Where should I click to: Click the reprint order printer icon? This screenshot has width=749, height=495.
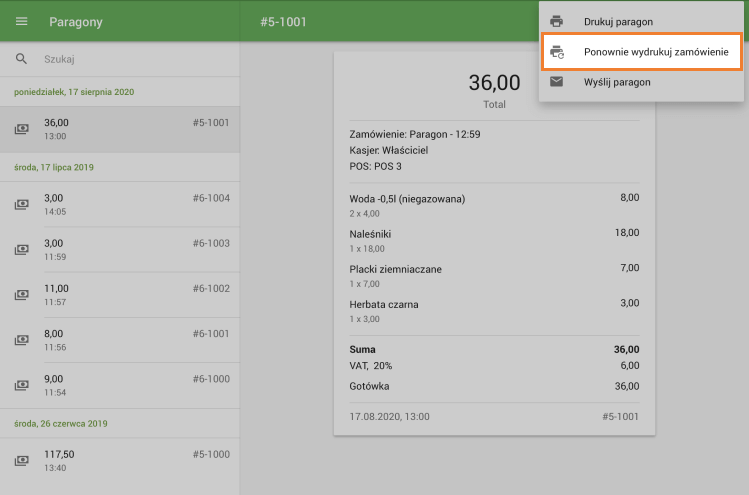pyautogui.click(x=557, y=51)
